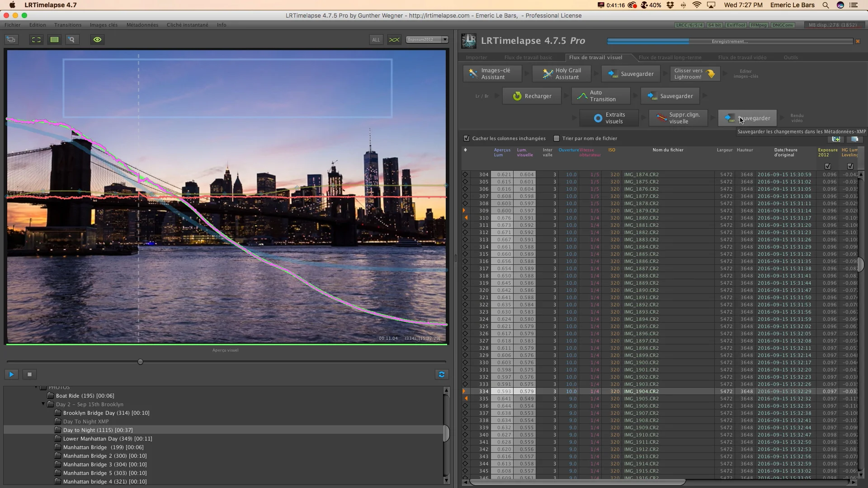Click the Nom du fichier column header
The image size is (868, 488).
668,150
